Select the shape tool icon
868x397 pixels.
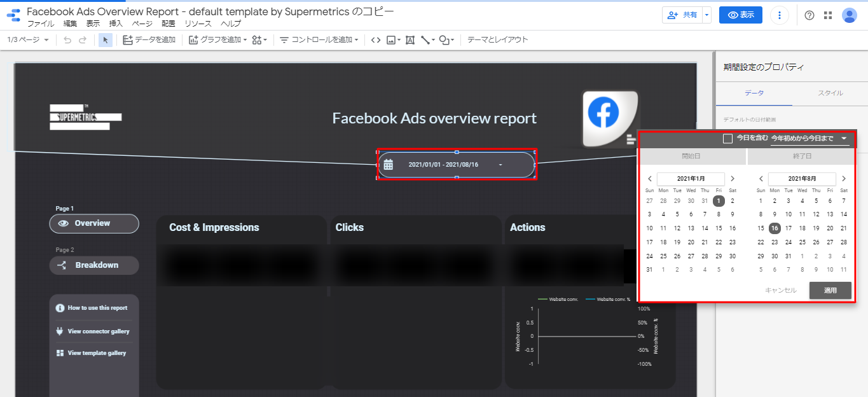pos(447,40)
